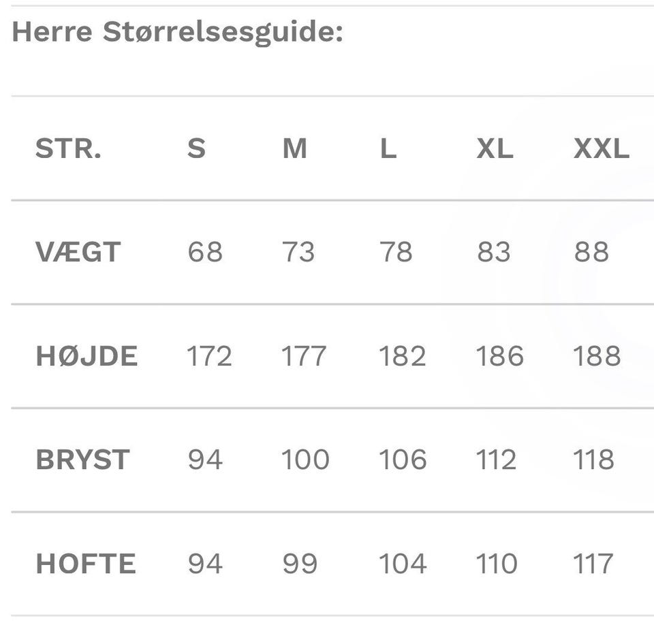The height and width of the screenshot is (644, 654).
Task: Click chest value 106 for size L
Action: tap(403, 460)
